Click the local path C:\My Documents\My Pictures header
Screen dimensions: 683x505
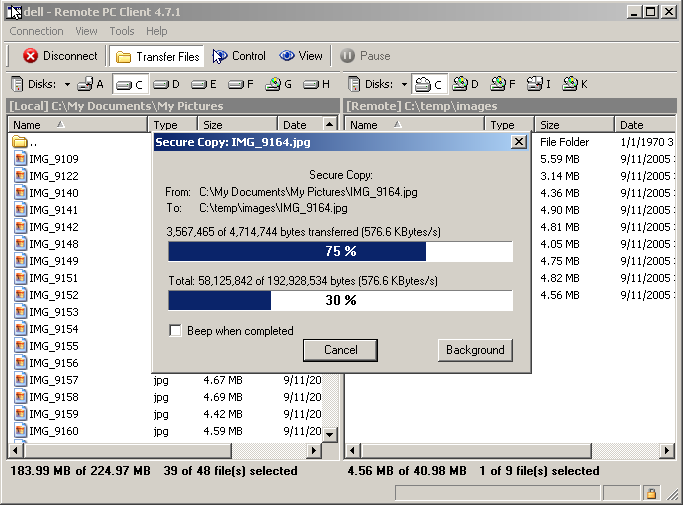click(173, 106)
